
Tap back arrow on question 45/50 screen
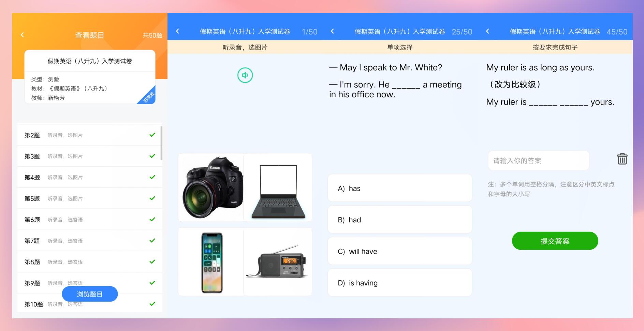[487, 31]
